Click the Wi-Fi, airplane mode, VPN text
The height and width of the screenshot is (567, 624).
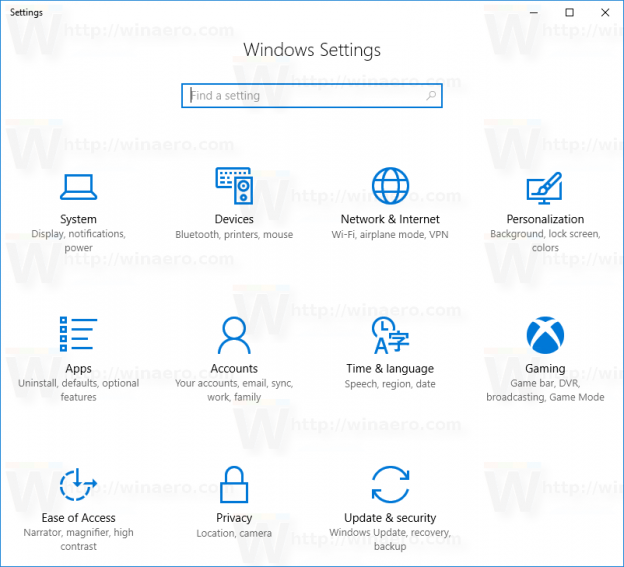[x=390, y=235]
